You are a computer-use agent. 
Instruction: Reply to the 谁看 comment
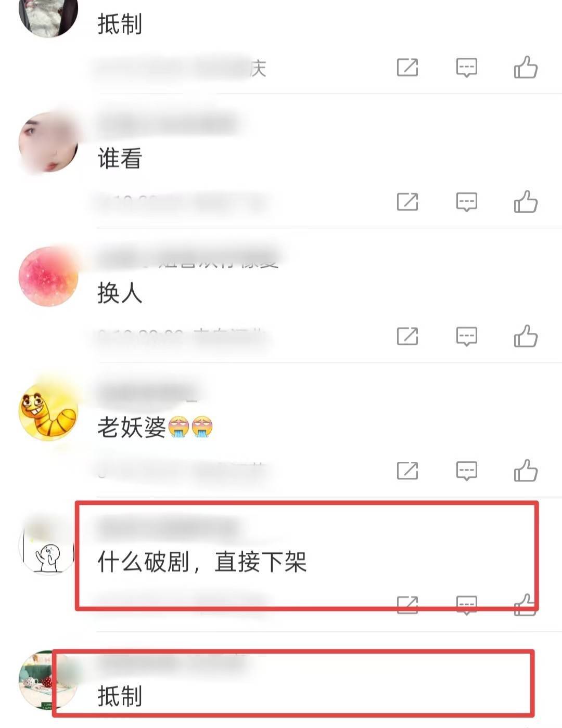pyautogui.click(x=467, y=202)
